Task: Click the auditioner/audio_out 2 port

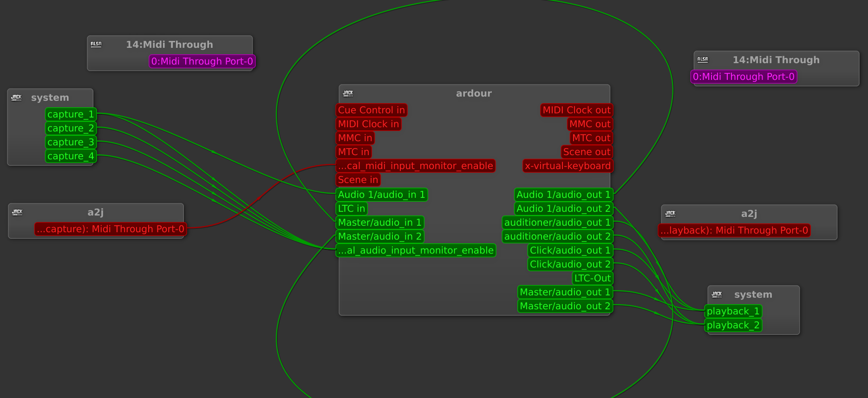Action: [x=558, y=236]
